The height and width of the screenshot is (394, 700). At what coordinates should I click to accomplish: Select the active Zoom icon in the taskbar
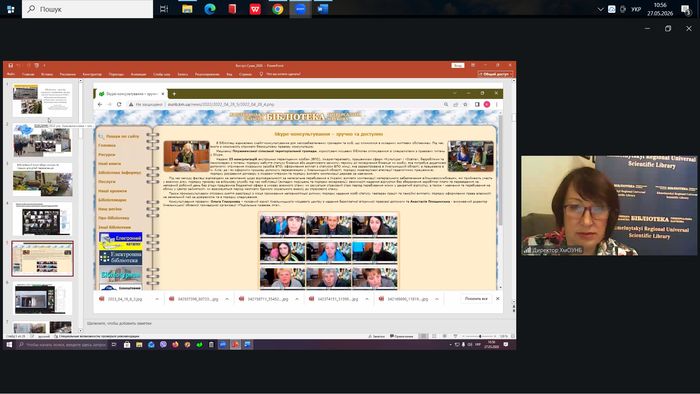(300, 9)
